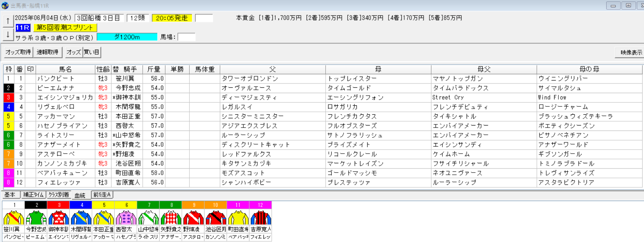Click the 単勝 column header
Screen dimensions: 644x242
(x=177, y=69)
